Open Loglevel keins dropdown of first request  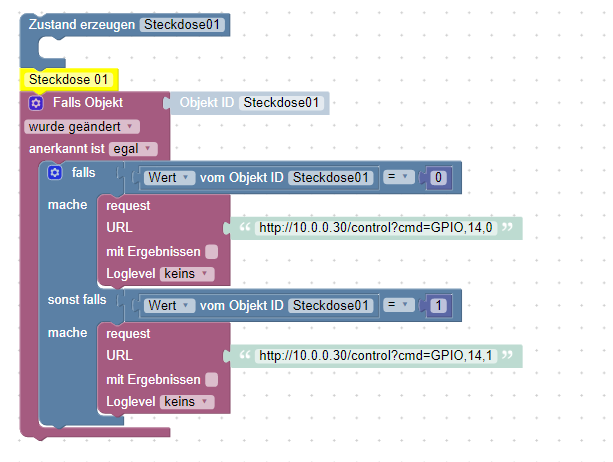(x=187, y=274)
